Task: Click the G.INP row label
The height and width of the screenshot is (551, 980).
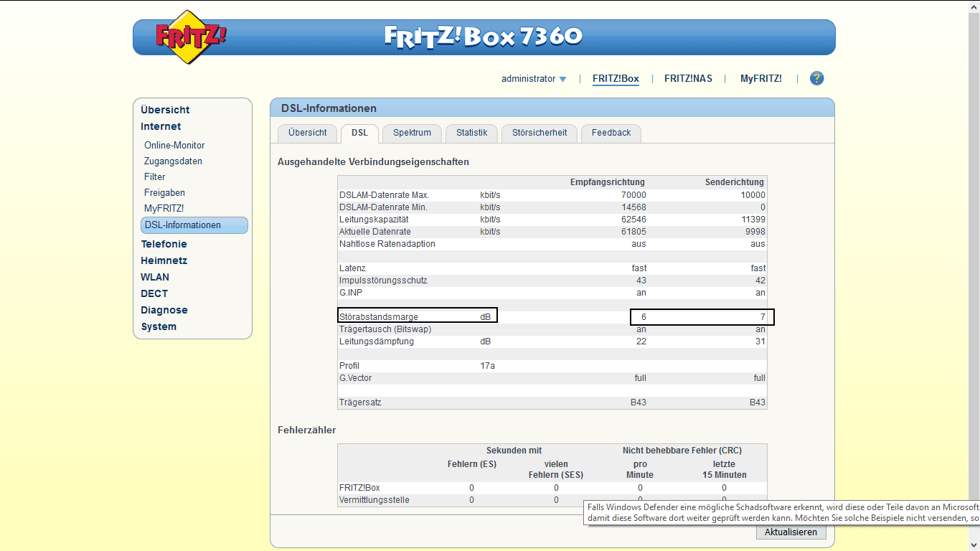Action: (351, 293)
